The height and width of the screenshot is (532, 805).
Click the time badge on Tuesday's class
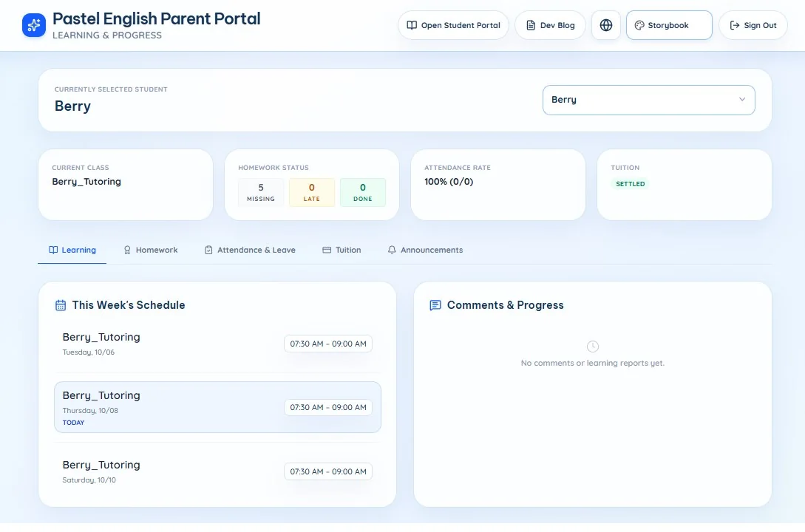[x=328, y=344]
